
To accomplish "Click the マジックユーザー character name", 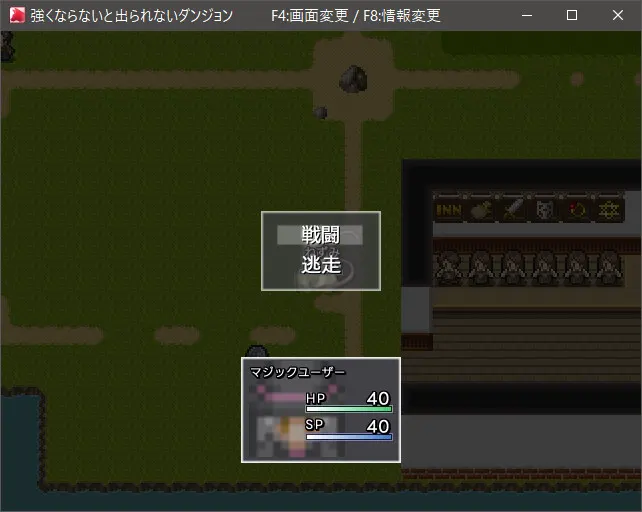I will 298,372.
